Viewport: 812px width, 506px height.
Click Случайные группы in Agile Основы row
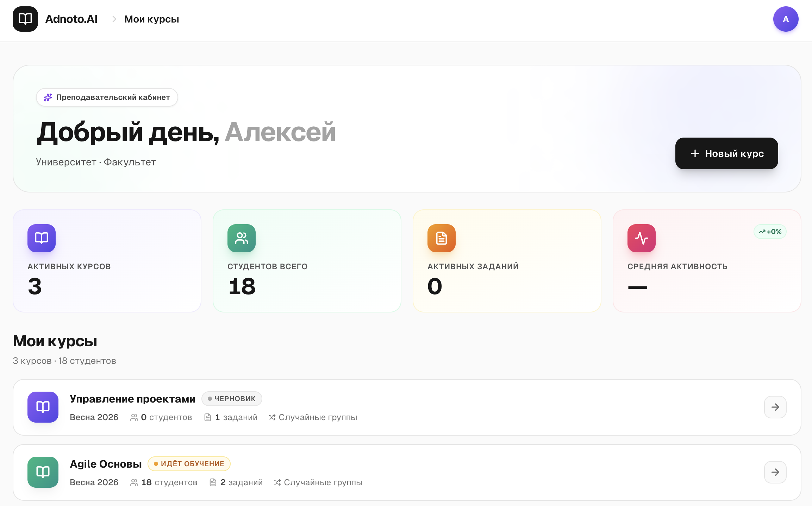tap(323, 482)
